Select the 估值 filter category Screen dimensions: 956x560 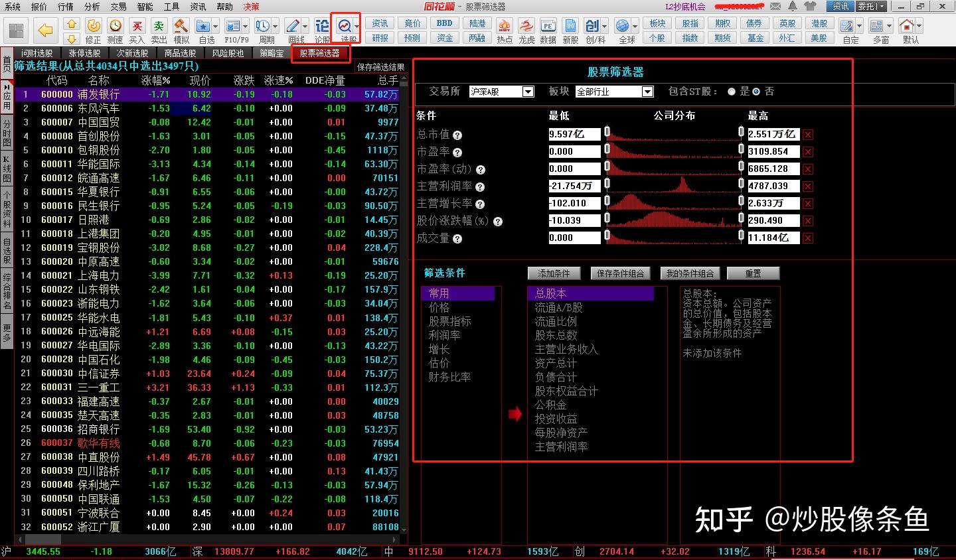point(439,363)
